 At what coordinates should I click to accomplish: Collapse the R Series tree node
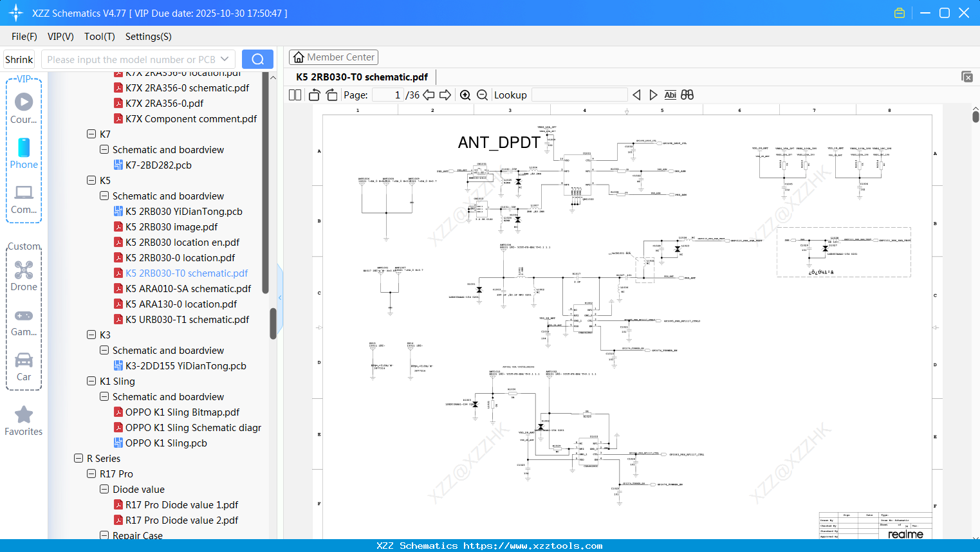pyautogui.click(x=79, y=459)
